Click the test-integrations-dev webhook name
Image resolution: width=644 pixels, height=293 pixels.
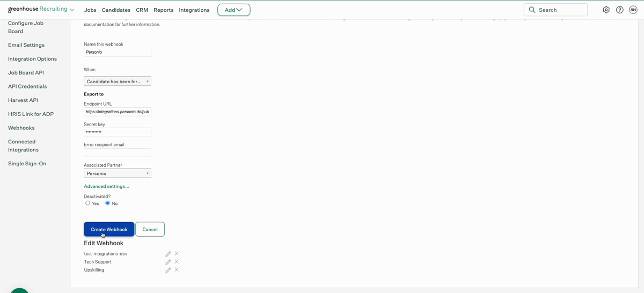[106, 254]
